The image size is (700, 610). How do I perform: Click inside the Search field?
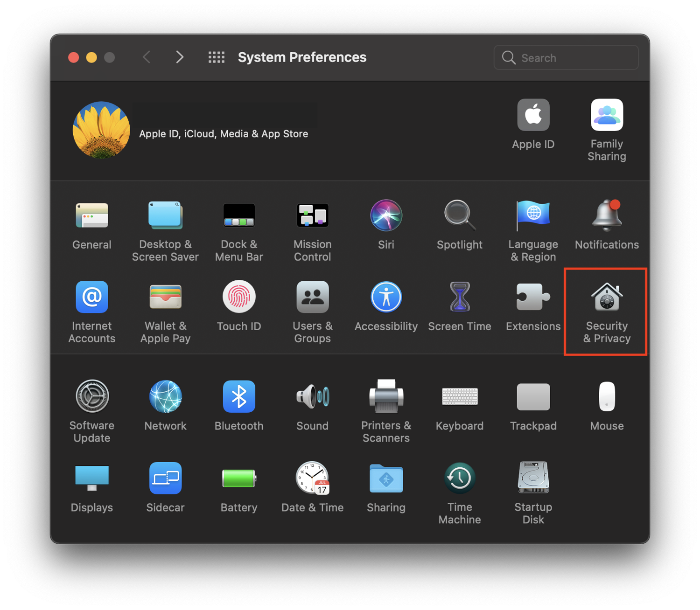[566, 57]
